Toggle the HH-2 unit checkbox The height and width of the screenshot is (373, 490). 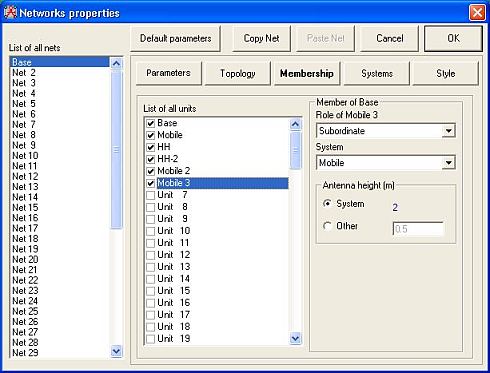tap(151, 159)
